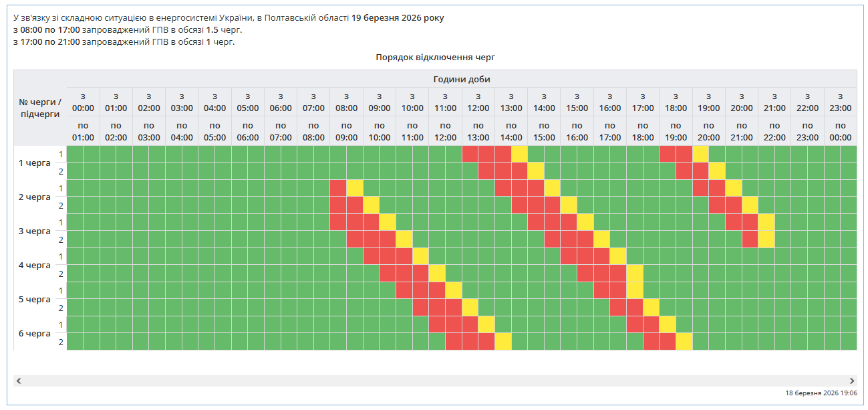This screenshot has height=410, width=868.
Task: Click the 'Порядок відключення черг' table title
Action: point(435,58)
